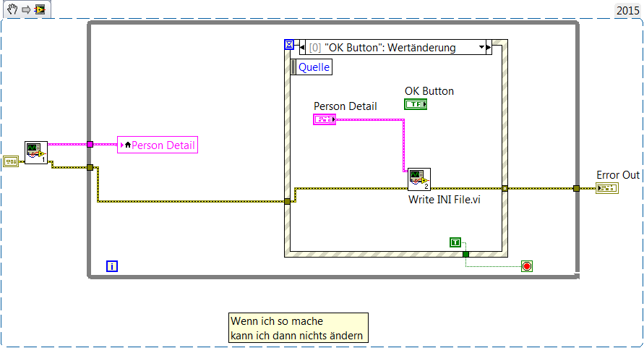Select the Person Detail cluster terminal
This screenshot has width=644, height=348.
[x=325, y=119]
